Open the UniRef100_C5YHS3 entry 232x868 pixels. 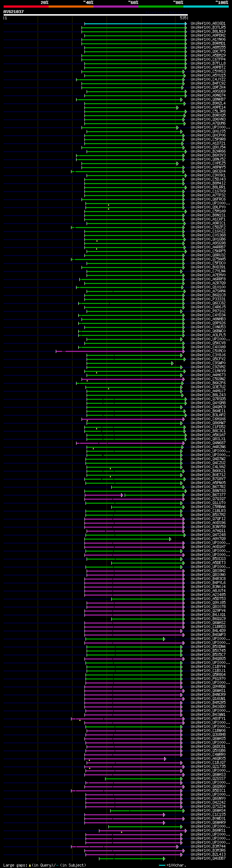point(208,72)
